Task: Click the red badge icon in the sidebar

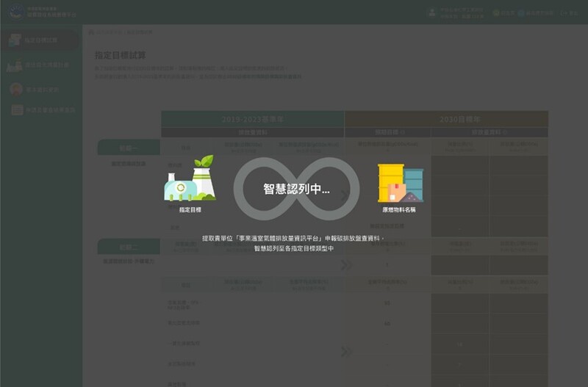Action: click(16, 89)
